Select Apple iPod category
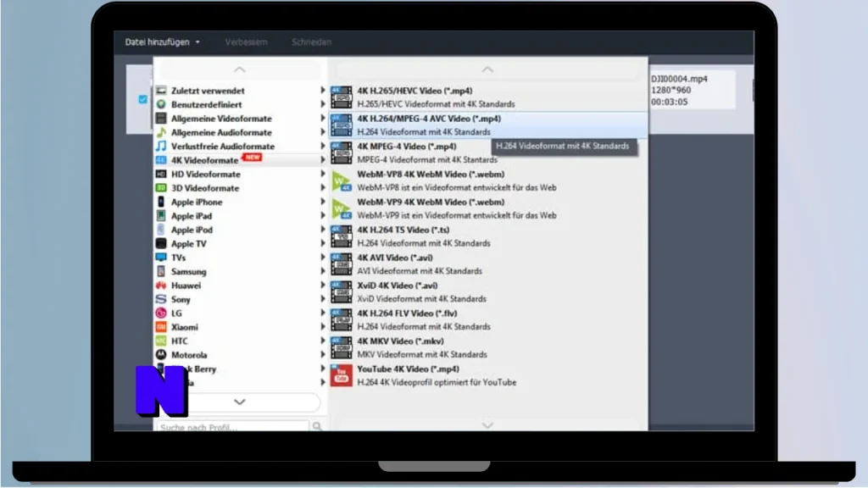The height and width of the screenshot is (488, 868). coord(240,230)
